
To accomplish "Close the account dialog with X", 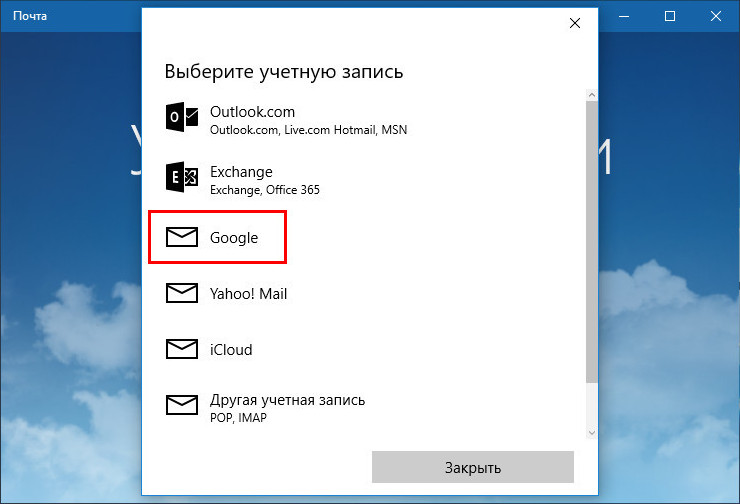I will coord(574,23).
